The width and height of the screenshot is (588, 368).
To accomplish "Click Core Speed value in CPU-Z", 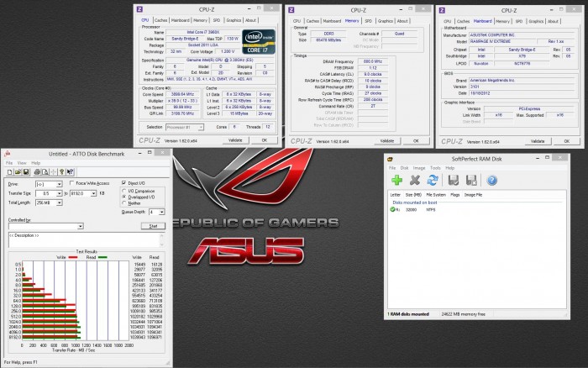I will click(x=182, y=94).
